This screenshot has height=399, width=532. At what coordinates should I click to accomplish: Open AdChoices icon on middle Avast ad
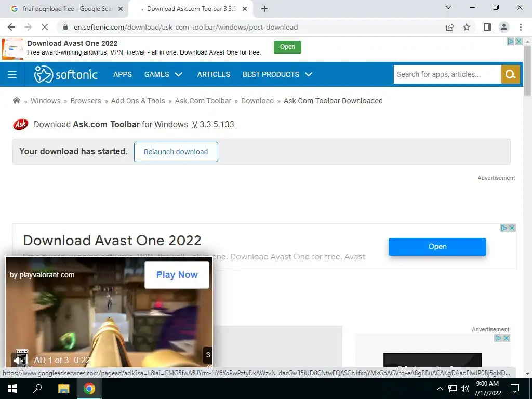tap(504, 228)
